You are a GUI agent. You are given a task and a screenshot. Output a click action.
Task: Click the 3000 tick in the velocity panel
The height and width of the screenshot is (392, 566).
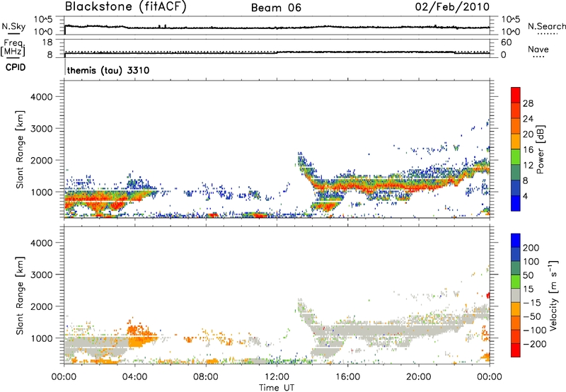pos(42,275)
